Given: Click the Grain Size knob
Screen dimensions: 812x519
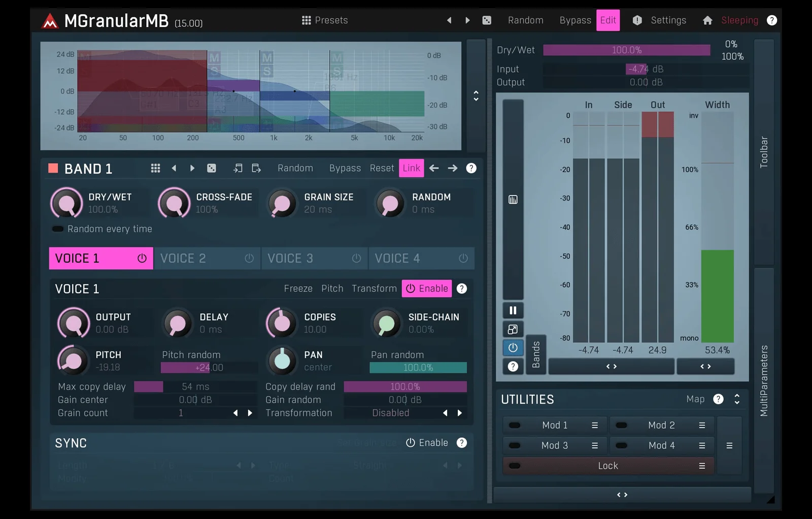Looking at the screenshot, I should (282, 204).
